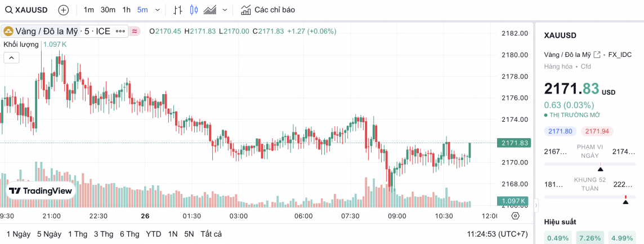Open the XAUUSD symbol search

[x=26, y=10]
